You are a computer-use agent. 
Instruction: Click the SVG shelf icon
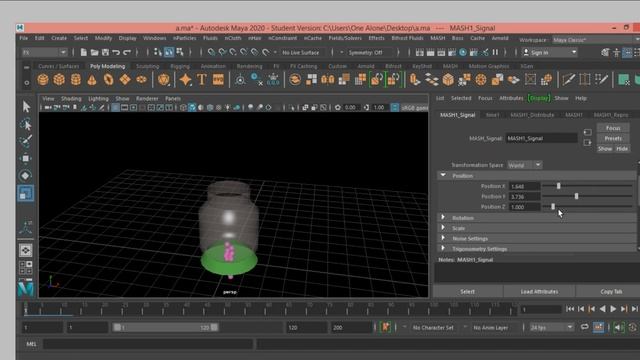(218, 80)
